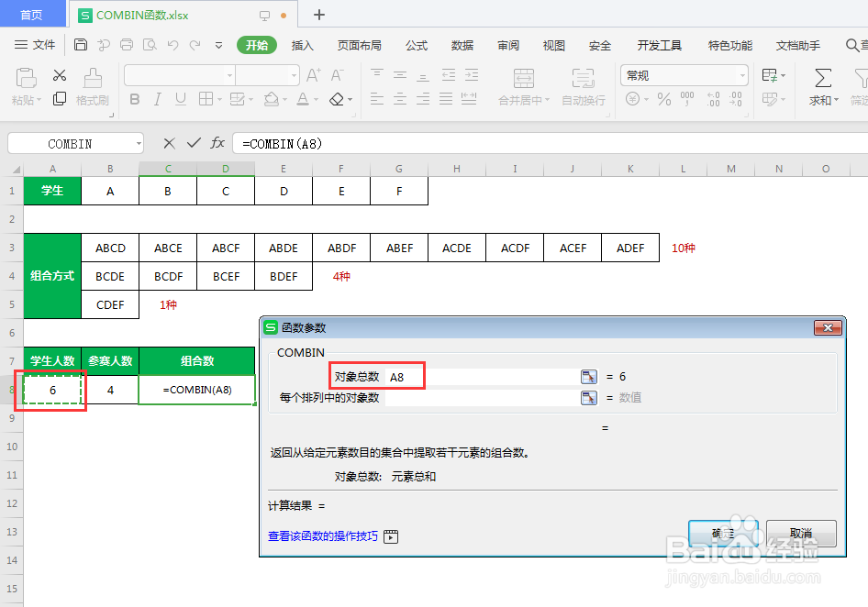Open the 文件 menu
The height and width of the screenshot is (607, 868).
point(35,45)
